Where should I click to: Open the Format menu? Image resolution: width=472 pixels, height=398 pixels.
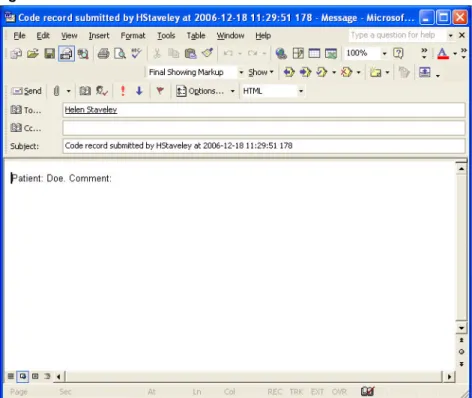133,36
